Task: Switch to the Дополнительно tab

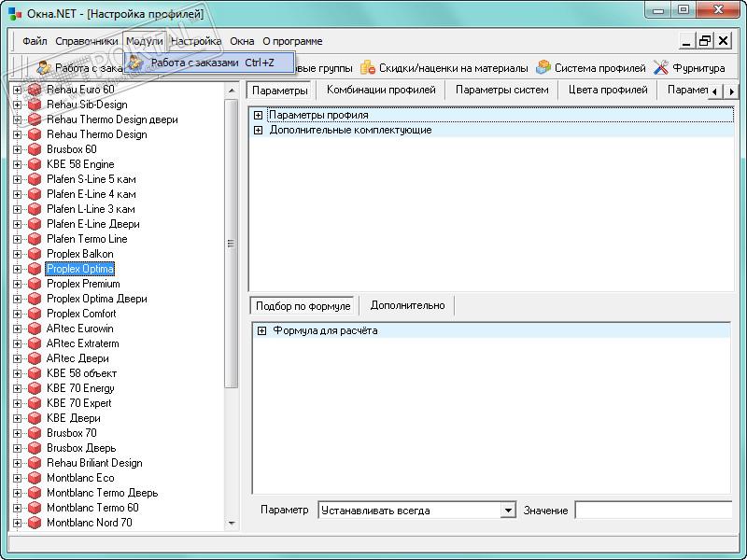Action: point(407,306)
